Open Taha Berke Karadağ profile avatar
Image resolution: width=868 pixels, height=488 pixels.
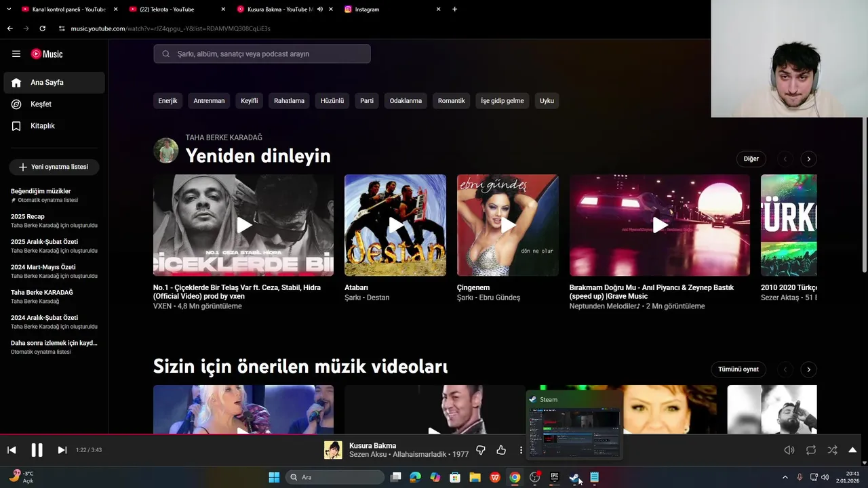pos(166,150)
